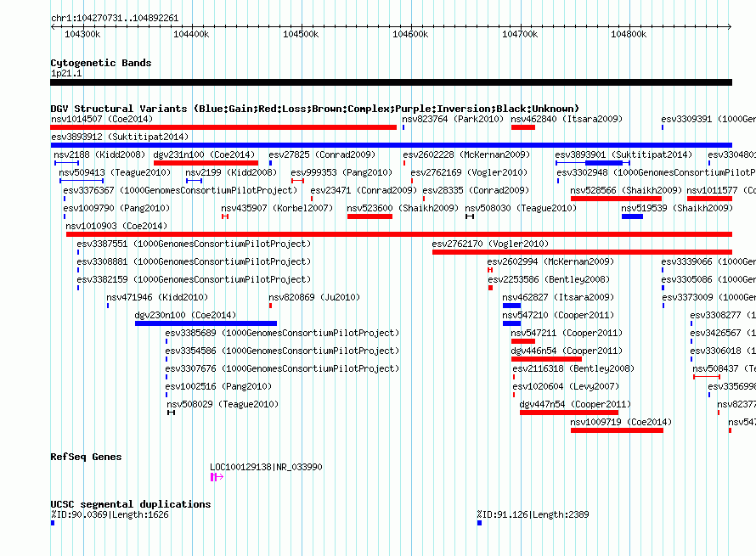Click nsv471946 (Kidd2010) label
Screen dimensions: 756x556
coord(157,297)
